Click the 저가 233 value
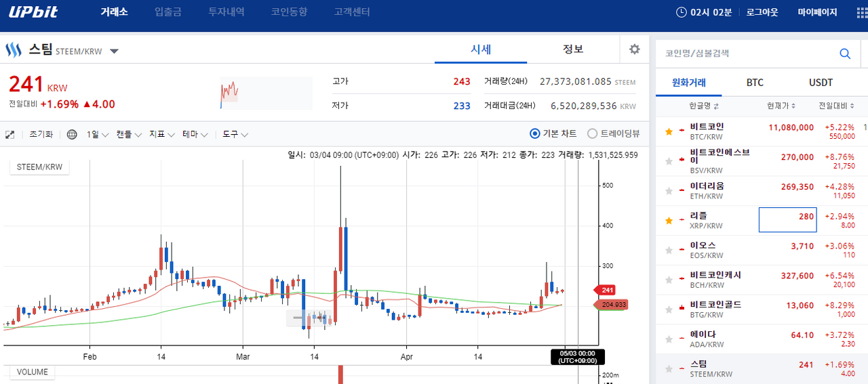The height and width of the screenshot is (384, 868). (x=462, y=106)
